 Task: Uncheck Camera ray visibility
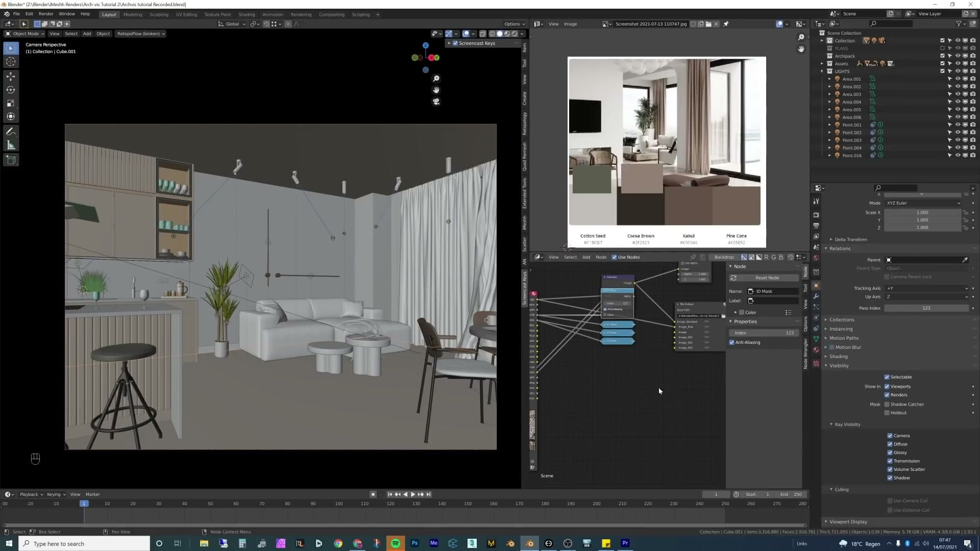[x=890, y=436]
